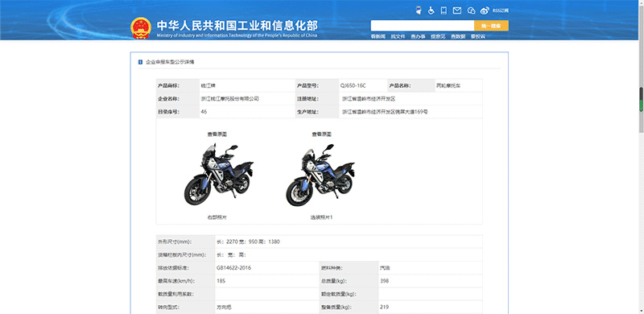The image size is (644, 314).
Task: Click the 排放依据标准 label cell
Action: [x=186, y=268]
